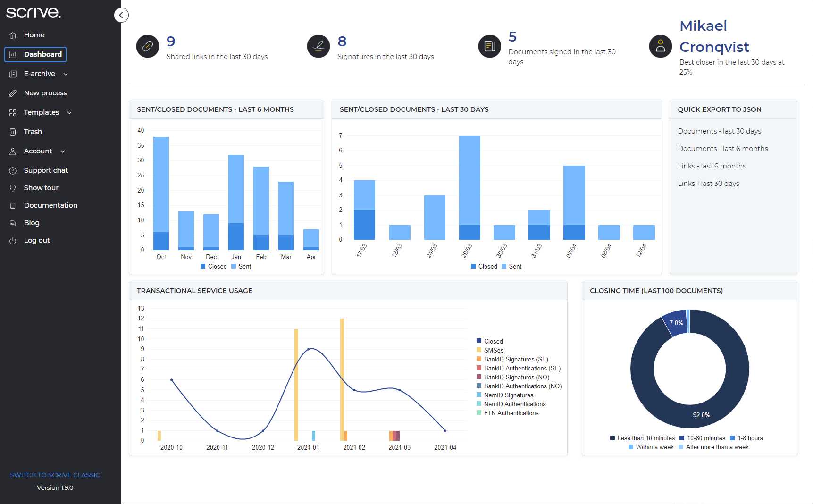Click the Documentation book icon
The height and width of the screenshot is (504, 813).
click(13, 205)
